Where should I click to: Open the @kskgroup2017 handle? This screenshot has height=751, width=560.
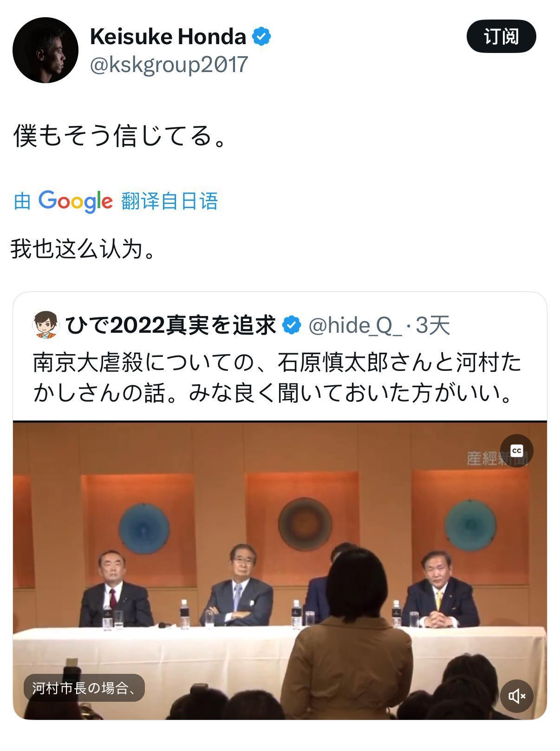pyautogui.click(x=169, y=64)
